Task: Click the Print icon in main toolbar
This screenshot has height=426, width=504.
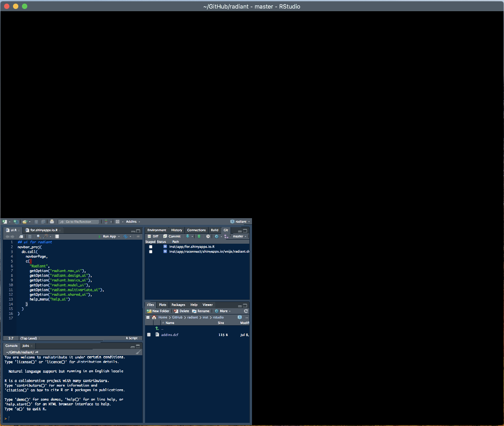Action: click(52, 222)
